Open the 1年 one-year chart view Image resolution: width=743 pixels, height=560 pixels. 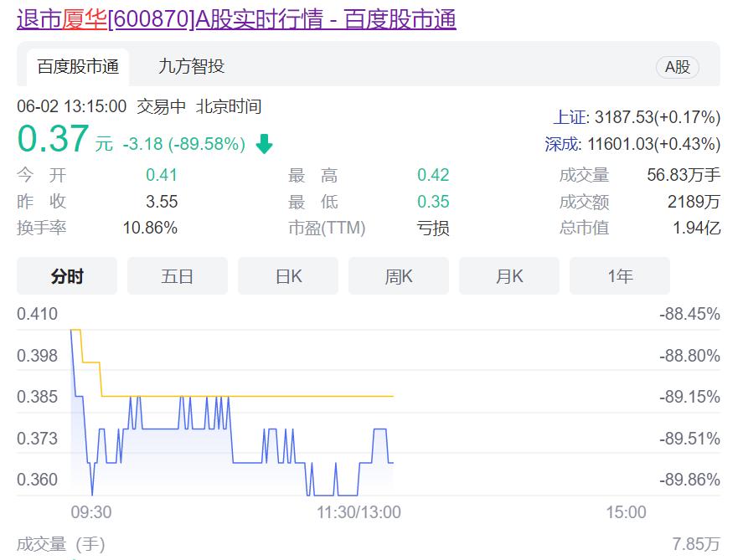click(619, 275)
